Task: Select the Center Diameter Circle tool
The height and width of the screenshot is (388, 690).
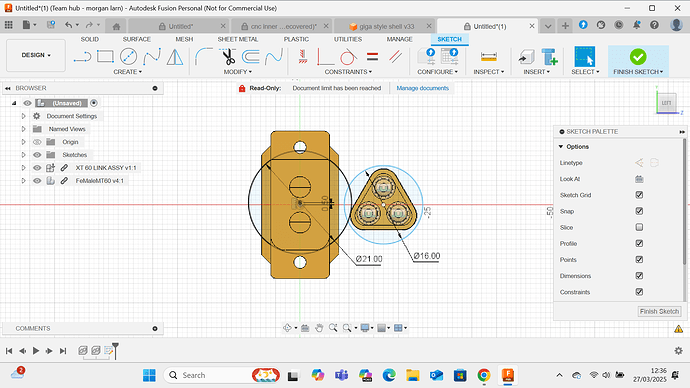Action: [128, 57]
